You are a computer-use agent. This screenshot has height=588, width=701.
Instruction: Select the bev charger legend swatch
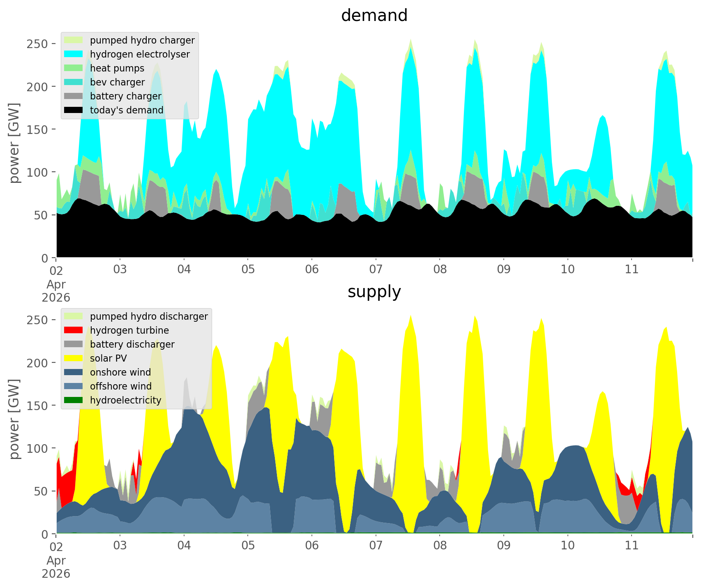click(74, 82)
